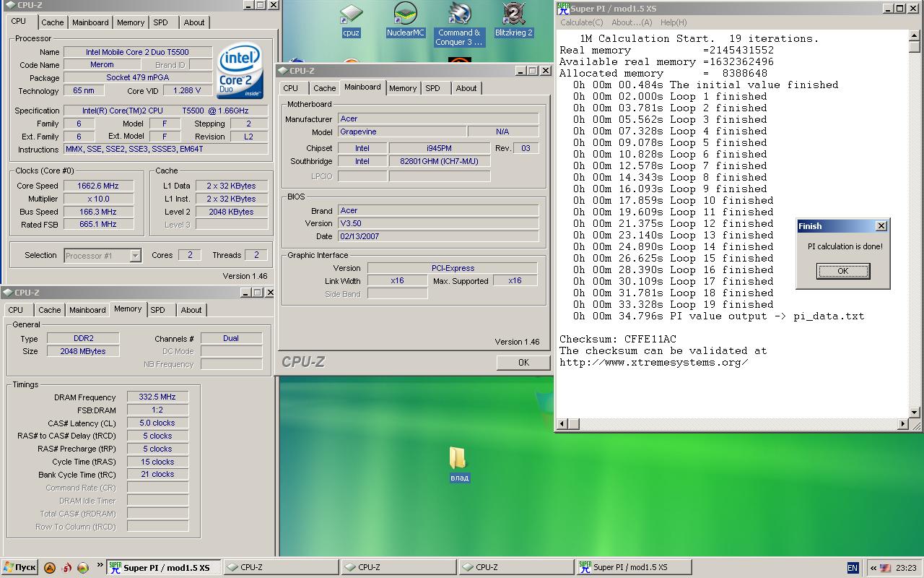This screenshot has height=578, width=924.
Task: Launch the Blitzkrieg 2 desktop icon
Action: (513, 20)
